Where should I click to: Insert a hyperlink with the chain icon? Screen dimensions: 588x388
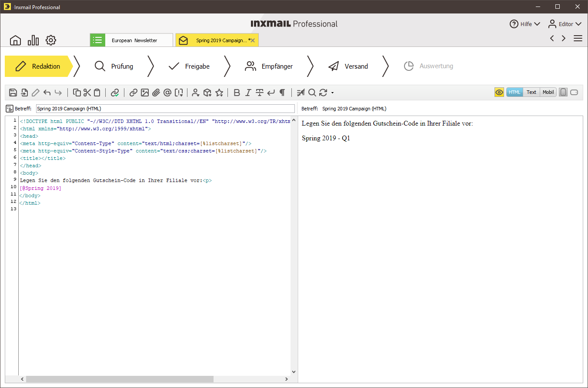[x=134, y=93]
